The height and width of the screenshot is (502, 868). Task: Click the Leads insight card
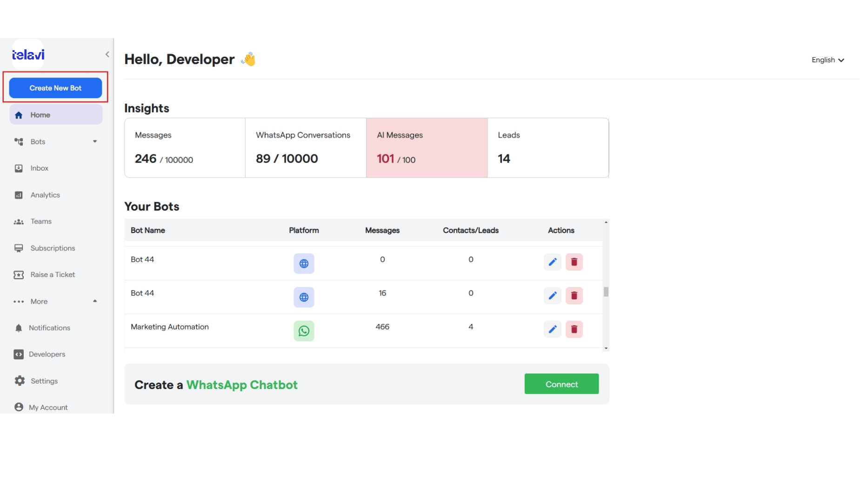[548, 148]
